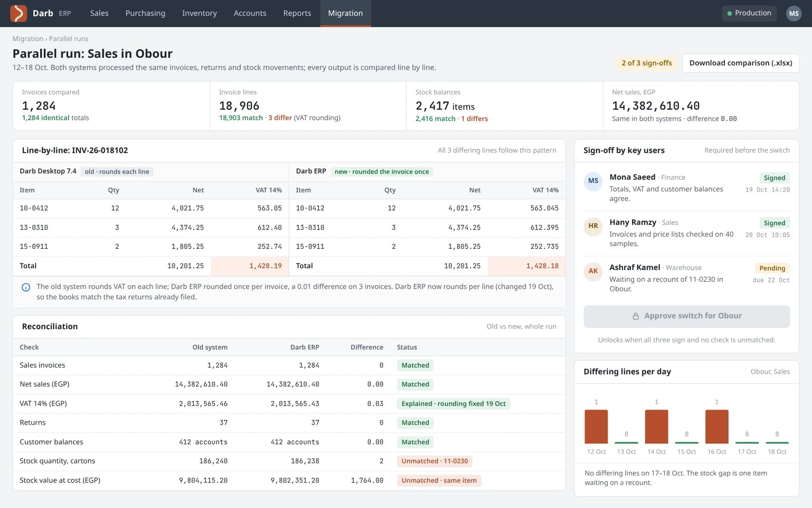Click the 18,906 invoice lines figure

point(239,106)
